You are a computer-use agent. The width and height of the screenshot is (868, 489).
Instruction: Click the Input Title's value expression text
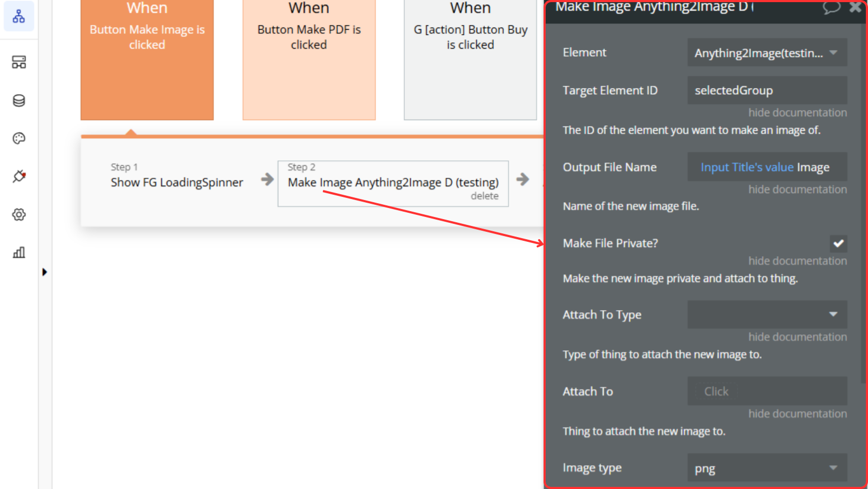747,167
